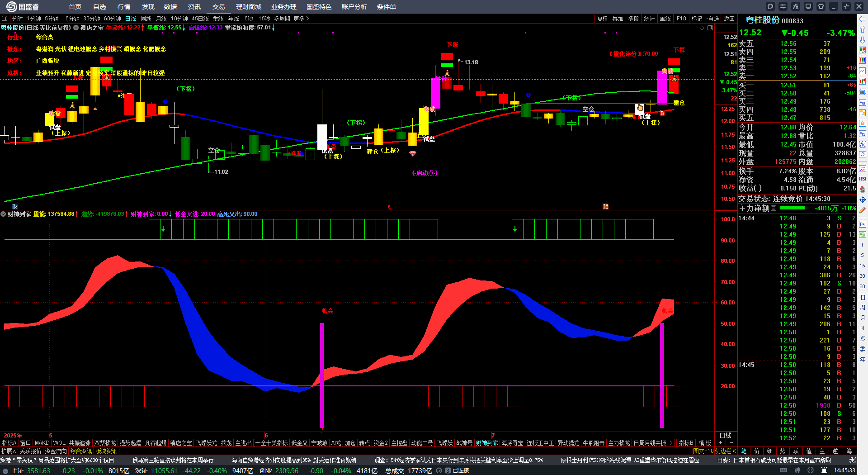Click the F10 company info sidebar icon

[x=863, y=102]
